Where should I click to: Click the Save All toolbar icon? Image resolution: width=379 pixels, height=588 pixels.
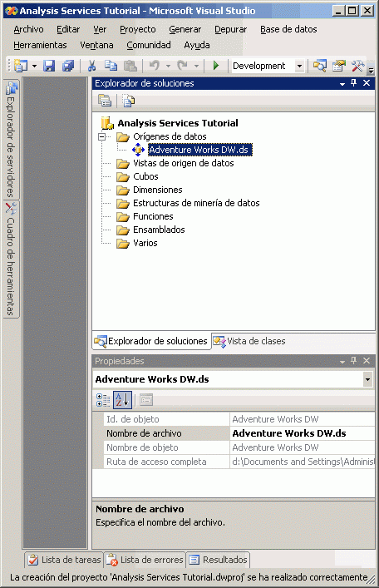point(68,66)
